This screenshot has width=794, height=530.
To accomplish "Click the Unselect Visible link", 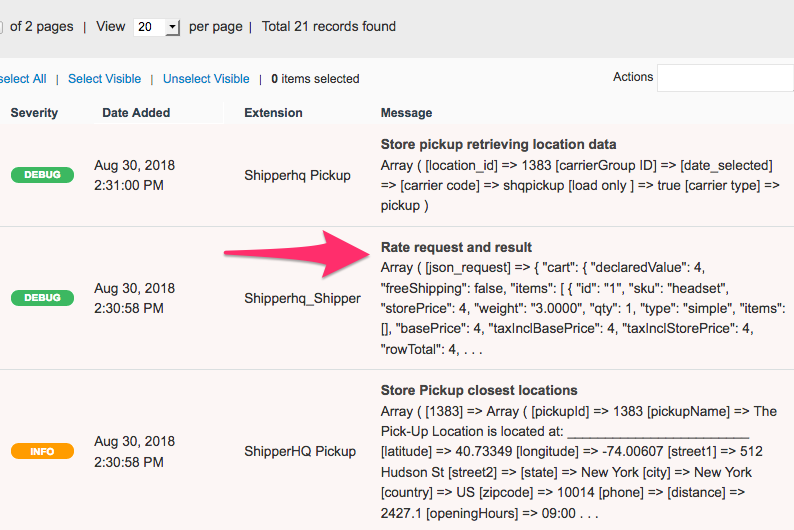I will (206, 79).
